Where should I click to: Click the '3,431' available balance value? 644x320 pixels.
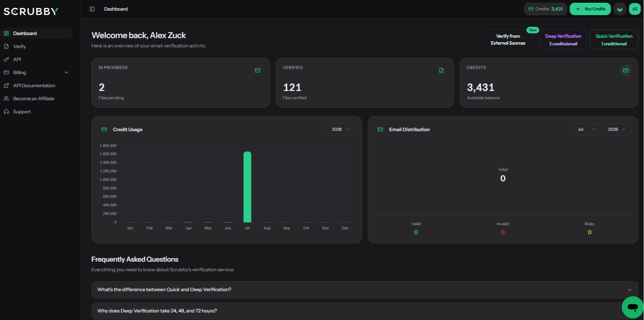pos(480,88)
